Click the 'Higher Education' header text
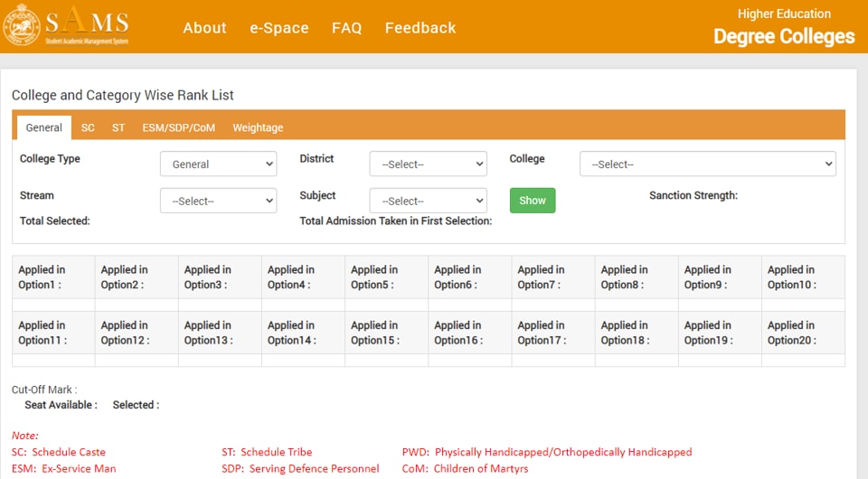868x479 pixels. click(784, 14)
